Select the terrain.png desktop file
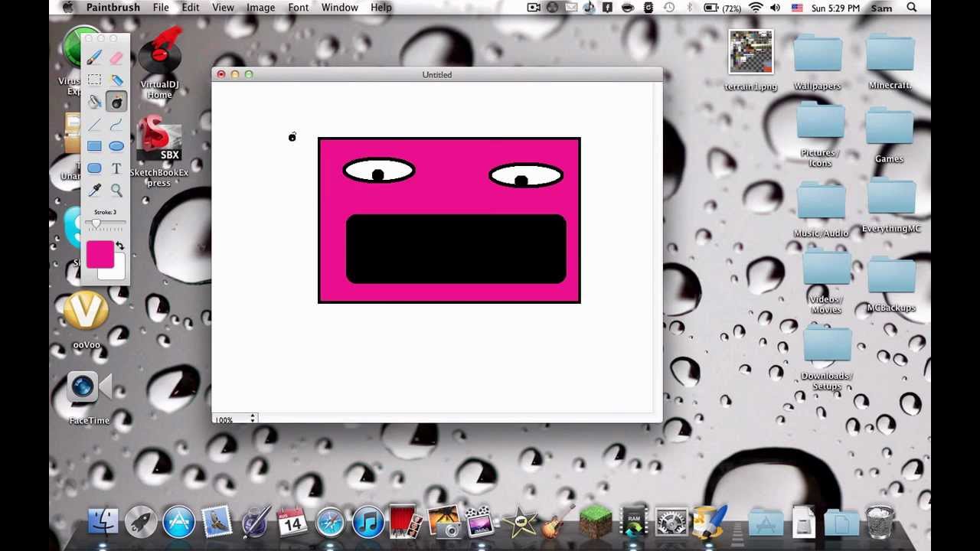This screenshot has height=551, width=980. (x=750, y=60)
